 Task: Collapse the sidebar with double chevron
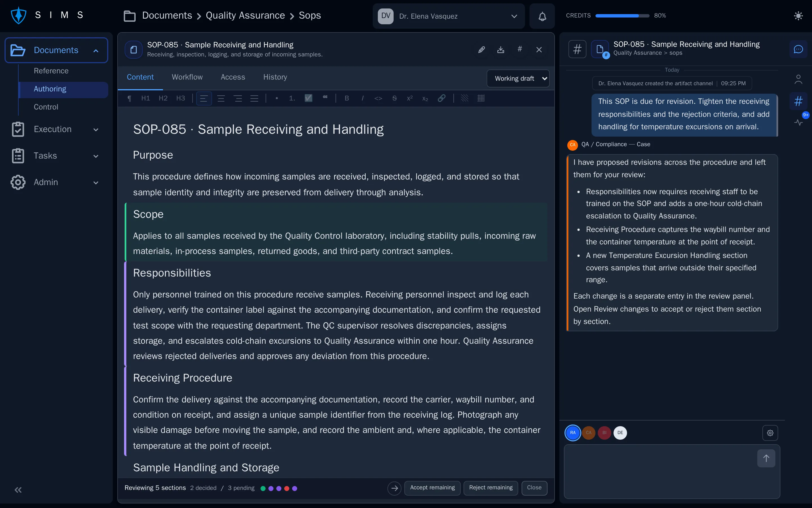point(18,490)
